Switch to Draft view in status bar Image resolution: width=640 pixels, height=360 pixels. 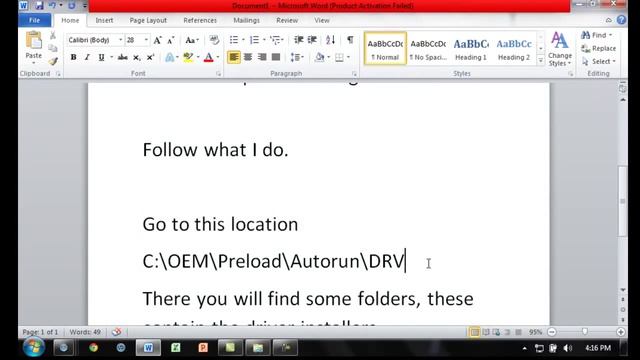tap(518, 332)
